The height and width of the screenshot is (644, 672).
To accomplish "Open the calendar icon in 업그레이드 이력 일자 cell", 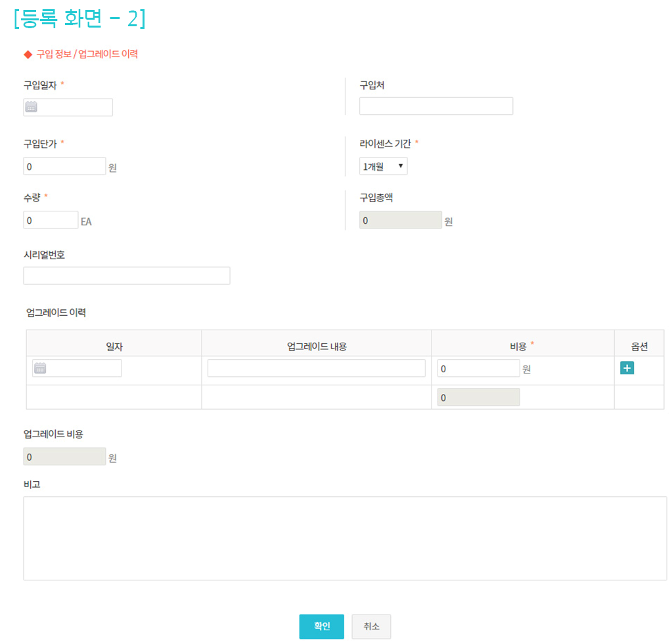I will pyautogui.click(x=40, y=368).
